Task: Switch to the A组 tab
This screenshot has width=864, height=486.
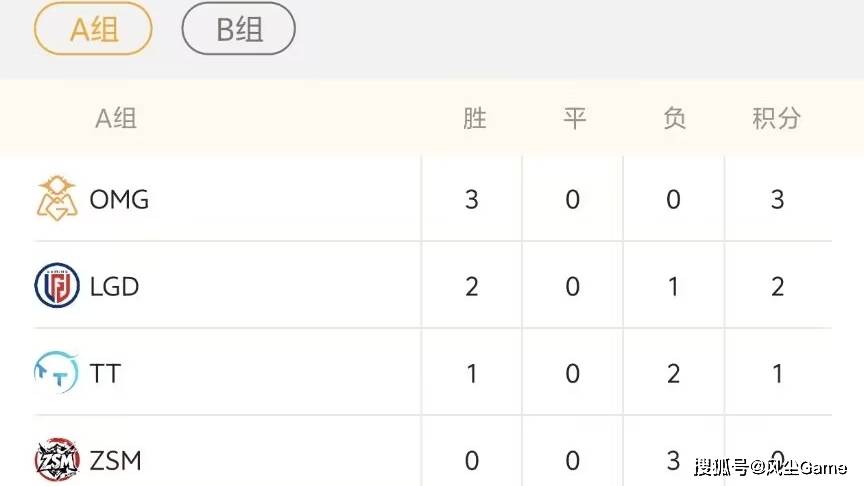Action: point(93,29)
